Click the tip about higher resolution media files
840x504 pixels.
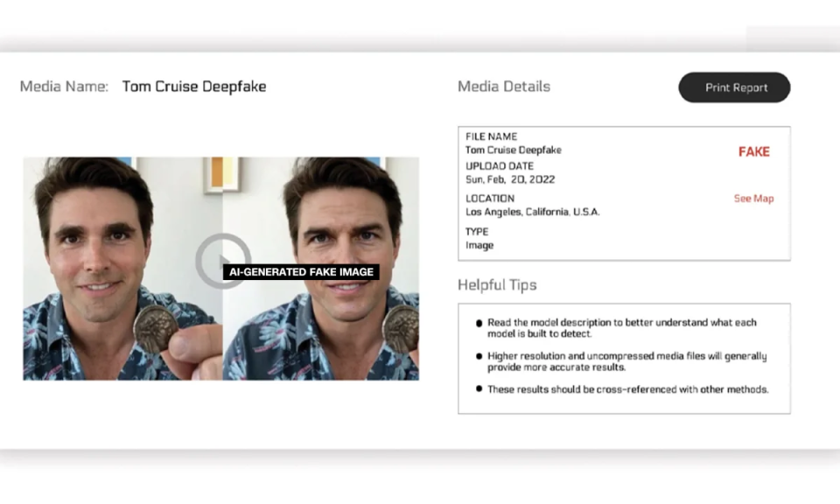[x=626, y=361]
